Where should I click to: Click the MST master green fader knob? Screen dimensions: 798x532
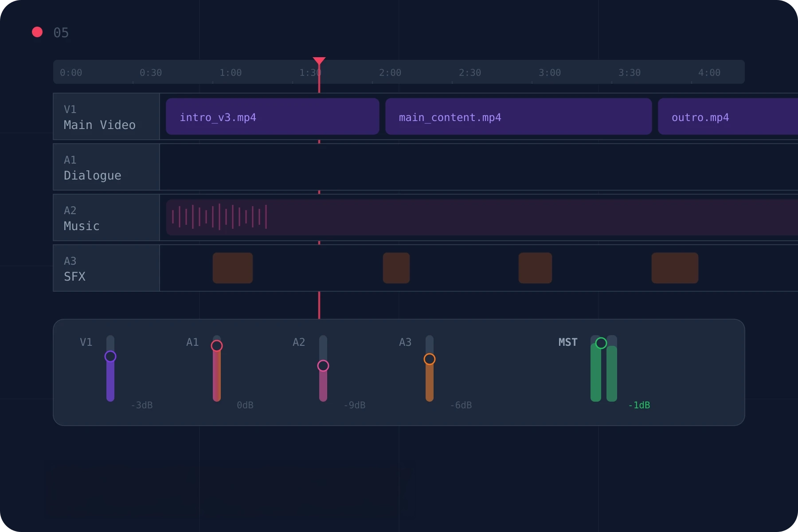[601, 343]
